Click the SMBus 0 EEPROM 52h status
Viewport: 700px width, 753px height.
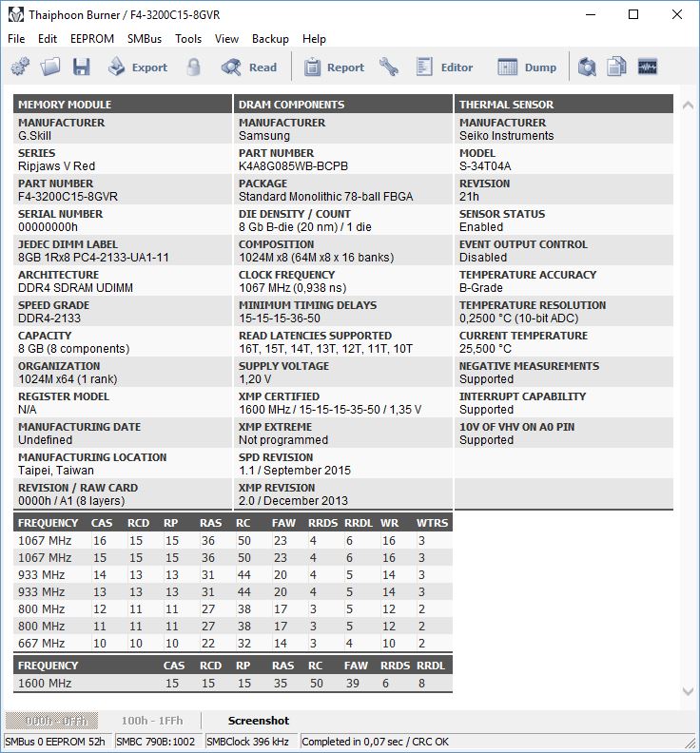tap(58, 742)
